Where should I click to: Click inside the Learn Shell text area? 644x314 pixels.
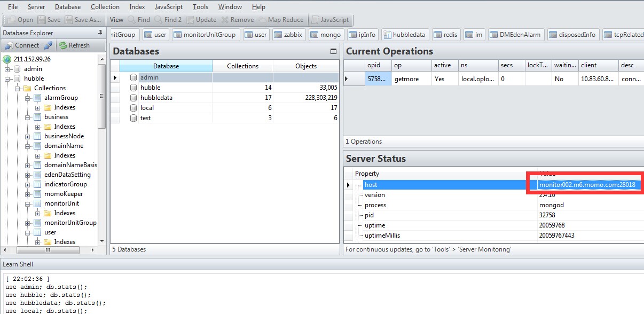pos(322,293)
